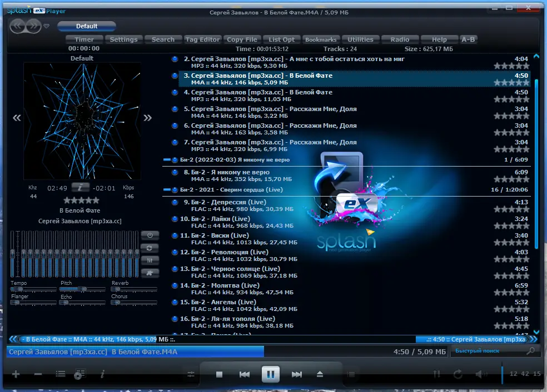Open the Settings menu
This screenshot has width=547, height=392.
[x=123, y=39]
